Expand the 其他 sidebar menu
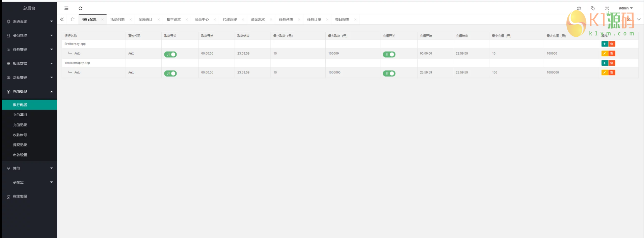The width and height of the screenshot is (644, 238). pyautogui.click(x=29, y=168)
